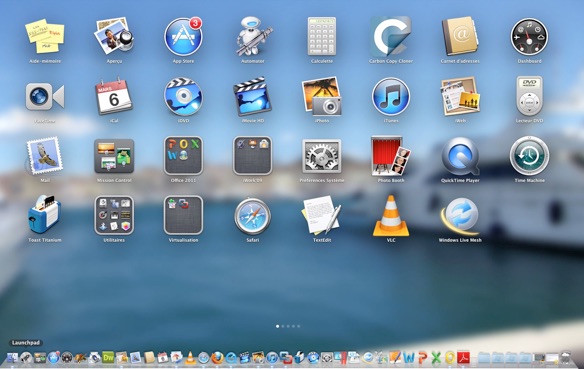Image resolution: width=584 pixels, height=369 pixels.
Task: Open iMovie HD in Launchpad
Action: 253,96
